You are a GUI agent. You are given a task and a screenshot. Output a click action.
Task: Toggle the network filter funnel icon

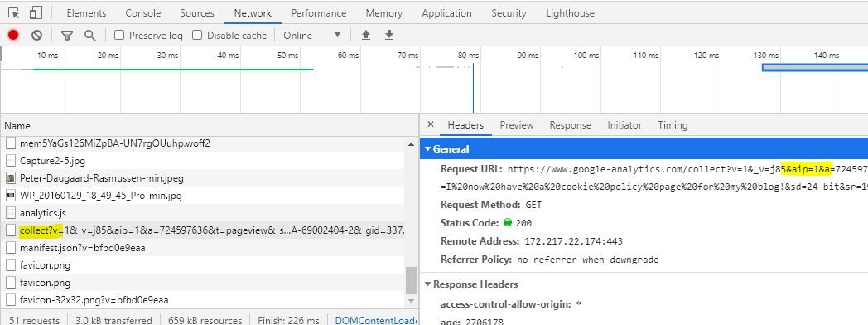(67, 36)
